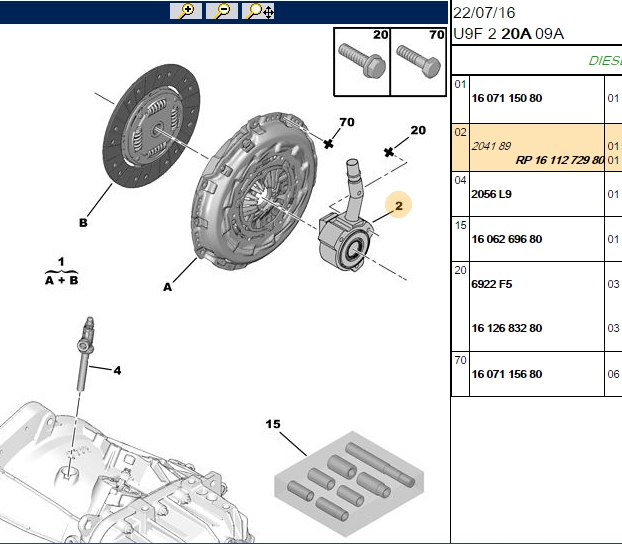Click reference 01 in parts table
Screen dimensions: 622x544
pyautogui.click(x=460, y=85)
